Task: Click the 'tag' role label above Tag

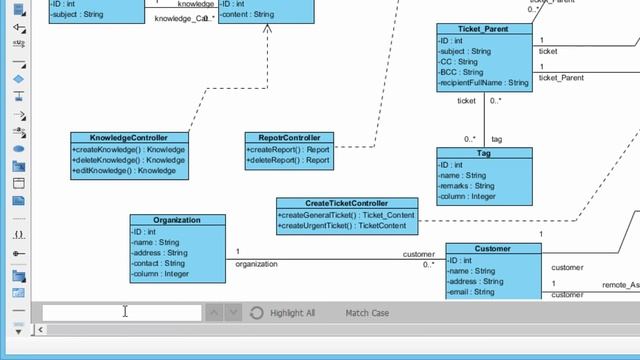Action: click(497, 139)
